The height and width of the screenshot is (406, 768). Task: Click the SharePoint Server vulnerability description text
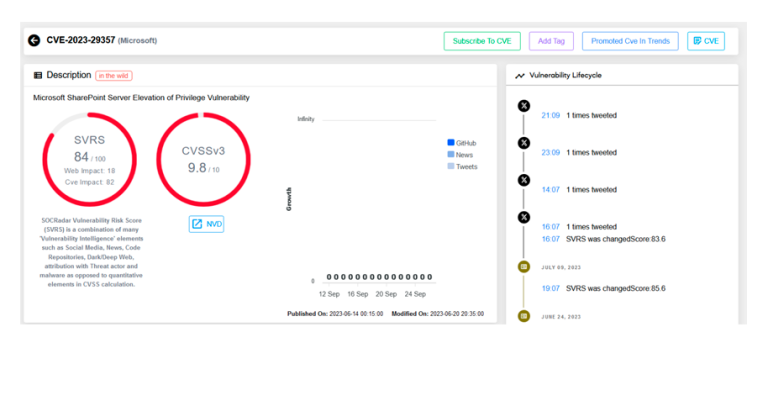coord(141,98)
